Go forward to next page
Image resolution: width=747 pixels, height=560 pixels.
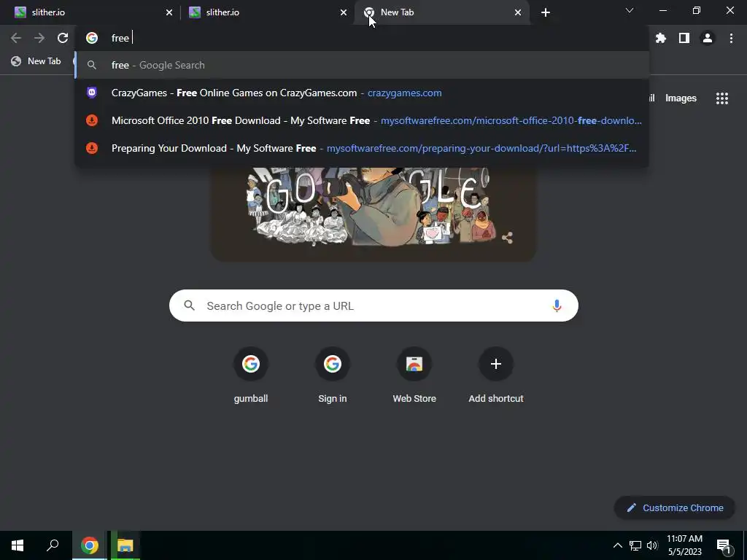[39, 38]
